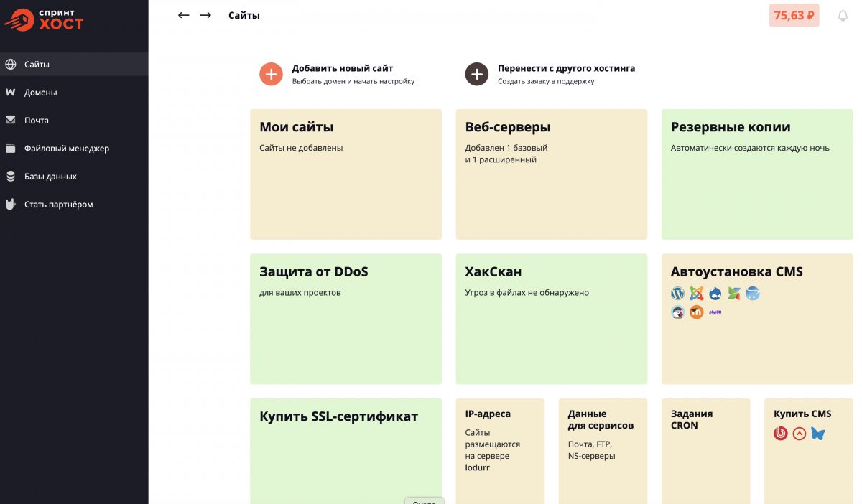Go forward using the right arrow
Viewport: 862px width, 504px height.
[205, 15]
